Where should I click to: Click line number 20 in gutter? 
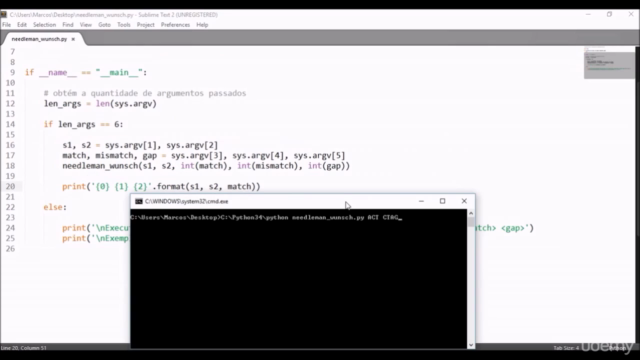coord(10,187)
